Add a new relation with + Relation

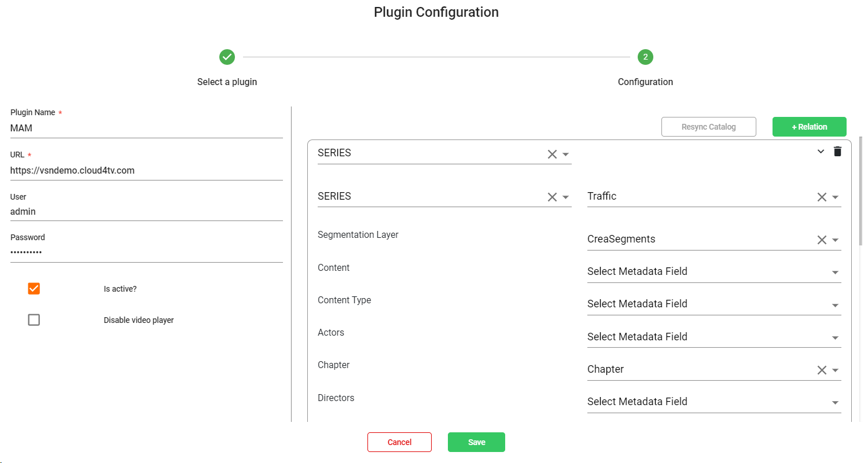tap(809, 127)
